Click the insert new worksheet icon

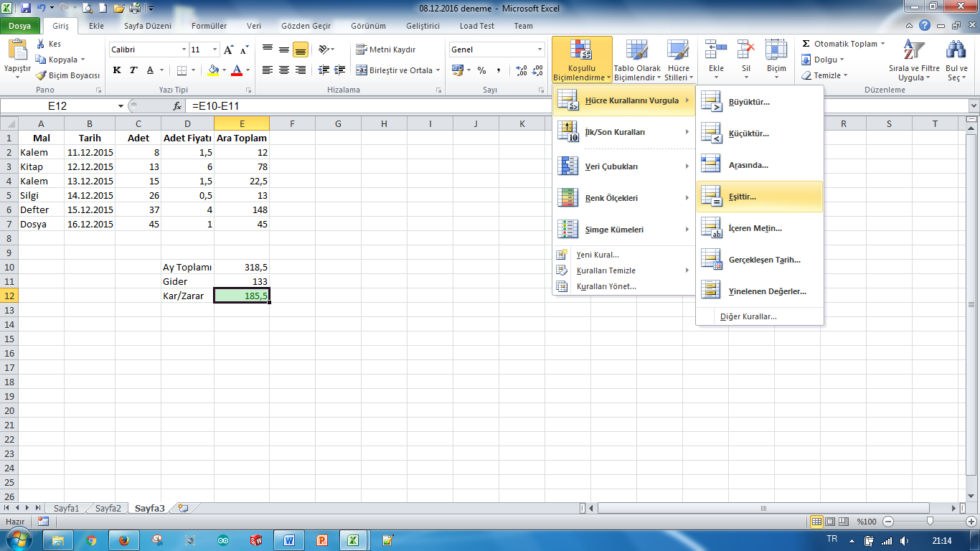[183, 508]
